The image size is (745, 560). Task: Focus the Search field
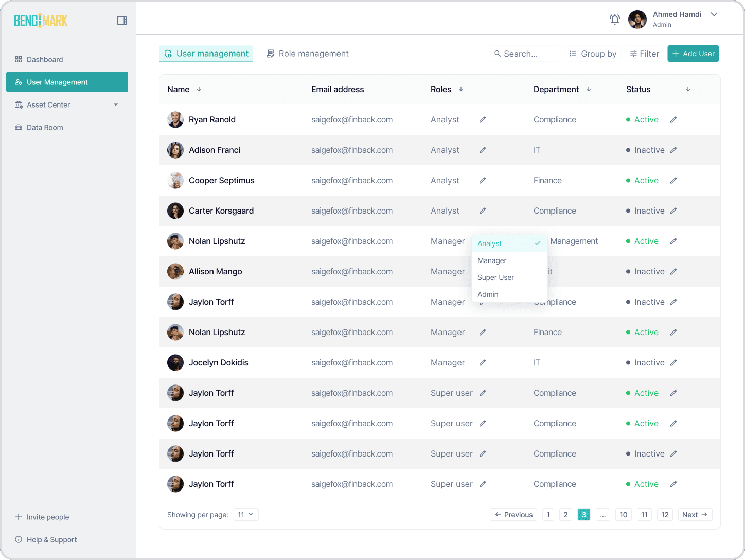(x=525, y=54)
